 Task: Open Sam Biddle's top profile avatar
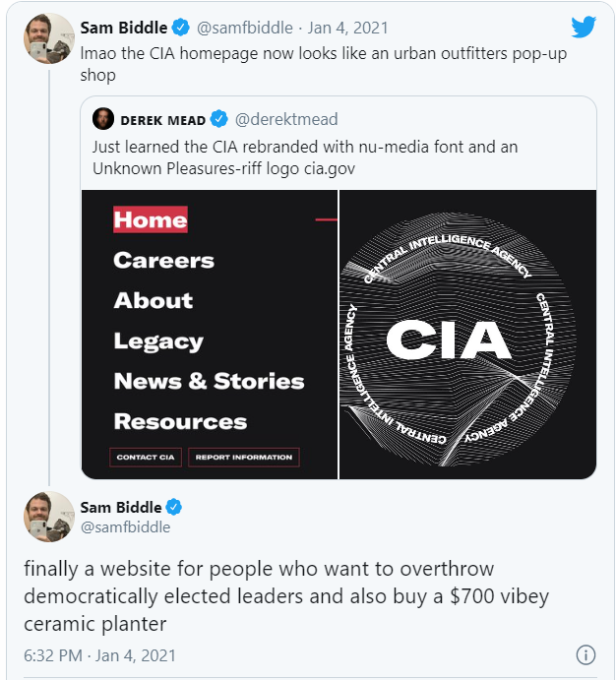(49, 39)
